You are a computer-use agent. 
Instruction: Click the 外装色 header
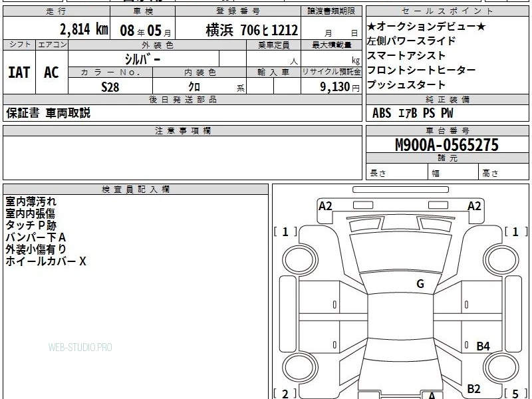tap(158, 45)
